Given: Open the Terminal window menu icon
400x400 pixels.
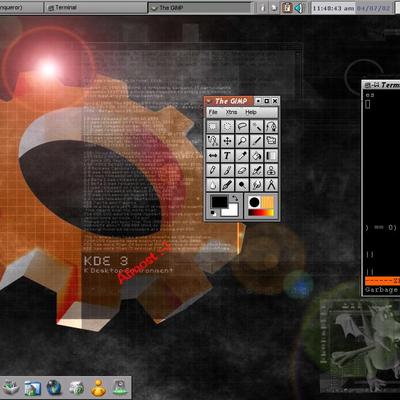Looking at the screenshot, I should click(x=368, y=85).
